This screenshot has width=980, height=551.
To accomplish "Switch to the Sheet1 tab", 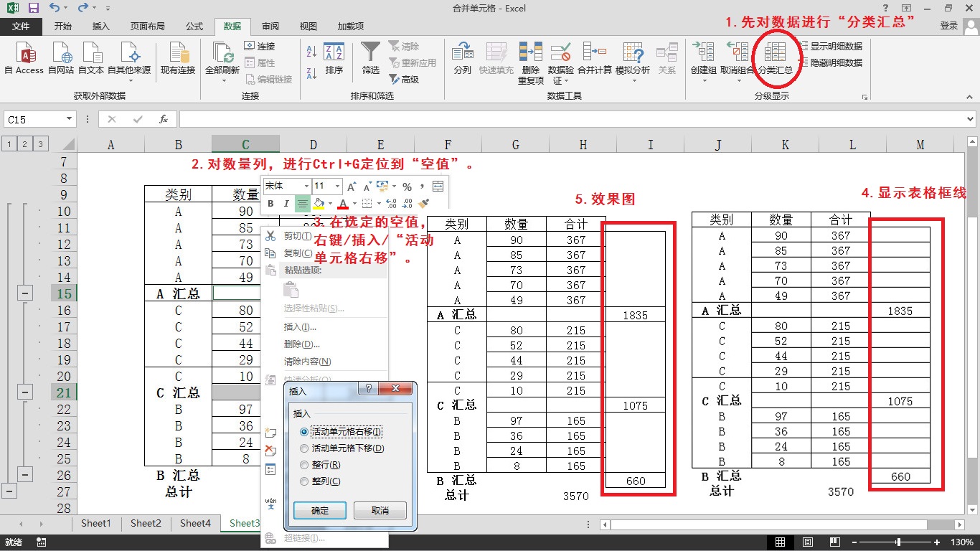I will [x=96, y=524].
